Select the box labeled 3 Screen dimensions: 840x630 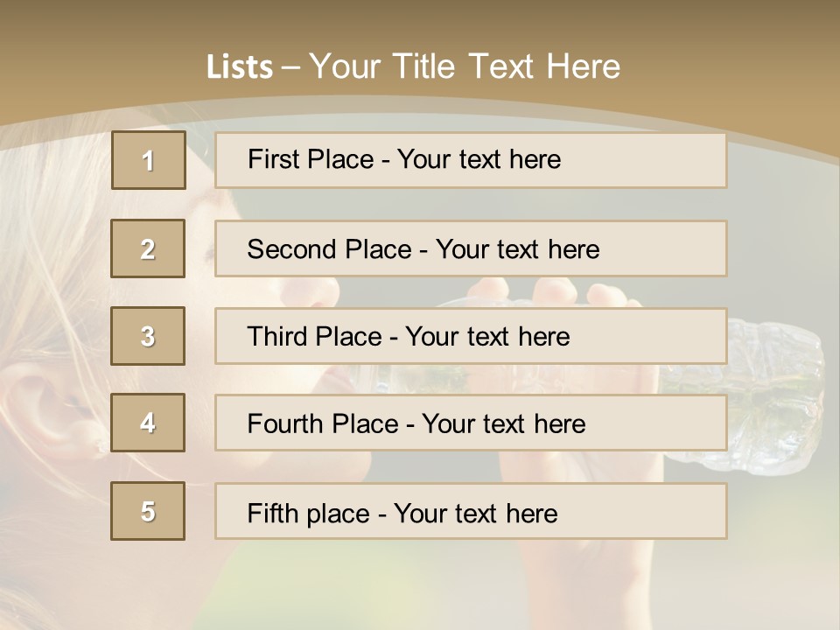(148, 336)
